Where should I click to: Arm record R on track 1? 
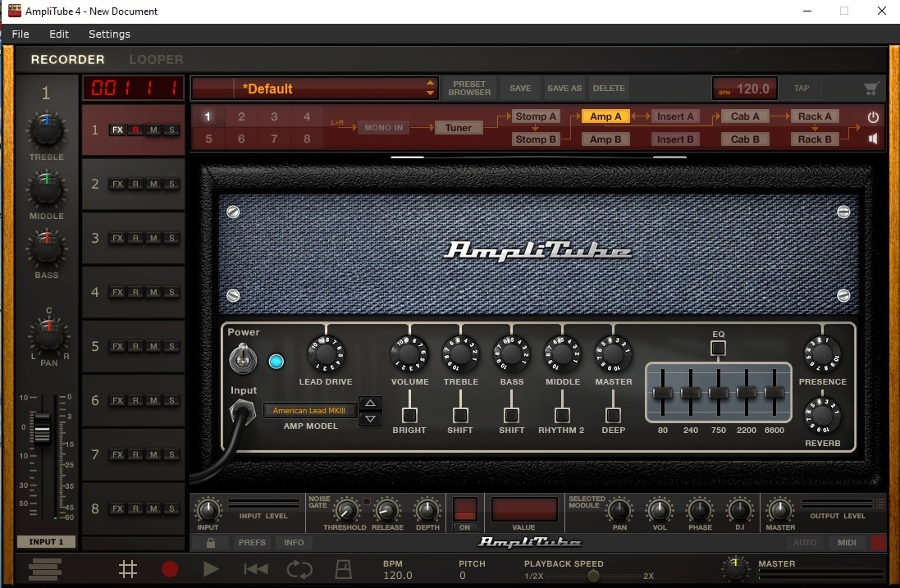pyautogui.click(x=135, y=130)
